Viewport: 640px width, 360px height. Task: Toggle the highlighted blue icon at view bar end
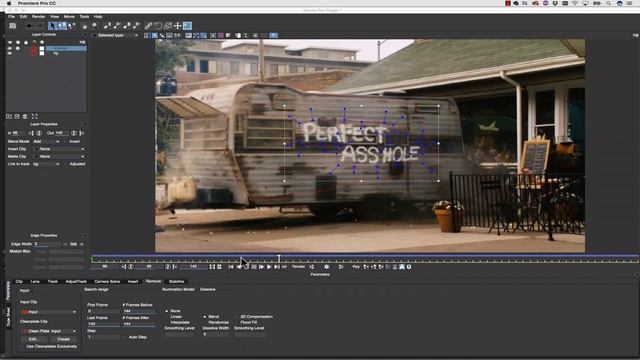[273, 36]
